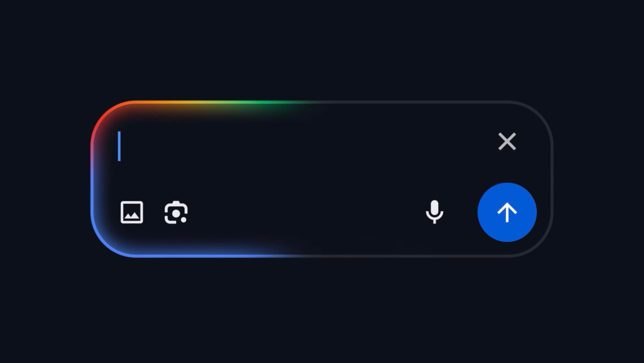The width and height of the screenshot is (644, 363).
Task: Click the empty space between Lens and mic
Action: (307, 212)
